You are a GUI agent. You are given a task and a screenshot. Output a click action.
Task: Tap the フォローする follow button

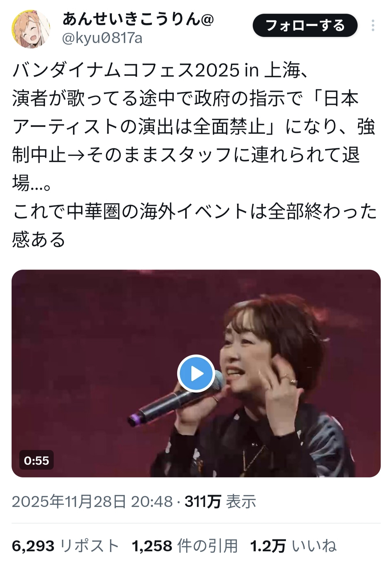[305, 25]
